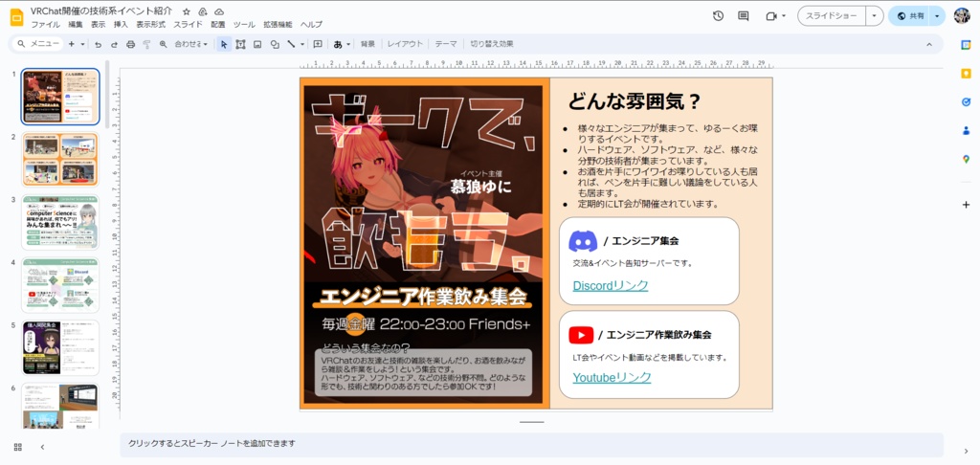Screen dimensions: 980x465
Task: Open the ヘルプ menu
Action: pyautogui.click(x=311, y=25)
